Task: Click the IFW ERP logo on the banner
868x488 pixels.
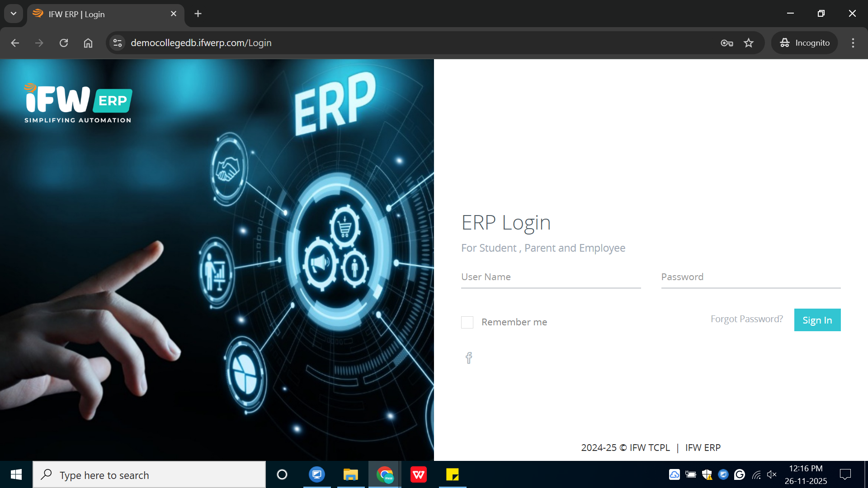Action: click(x=78, y=103)
